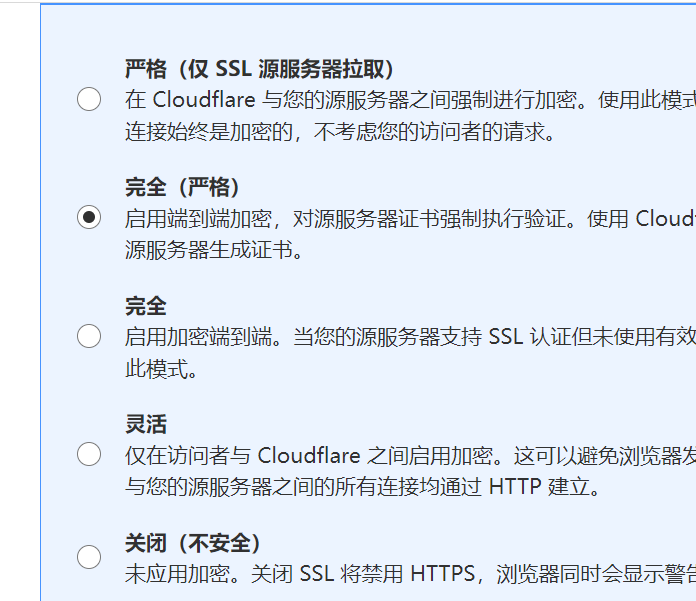Click the bold 完全 option title
The height and width of the screenshot is (601, 696).
[x=146, y=306]
